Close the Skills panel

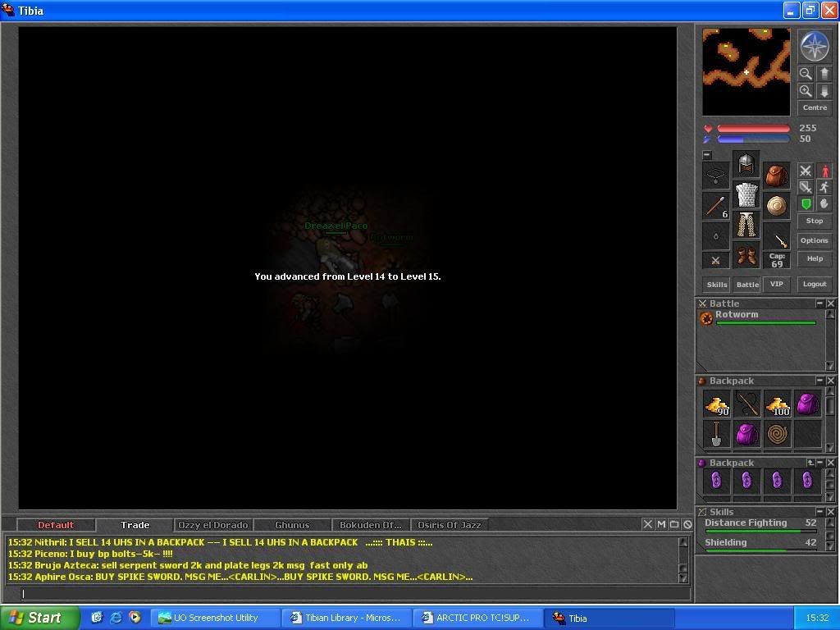pyautogui.click(x=830, y=512)
